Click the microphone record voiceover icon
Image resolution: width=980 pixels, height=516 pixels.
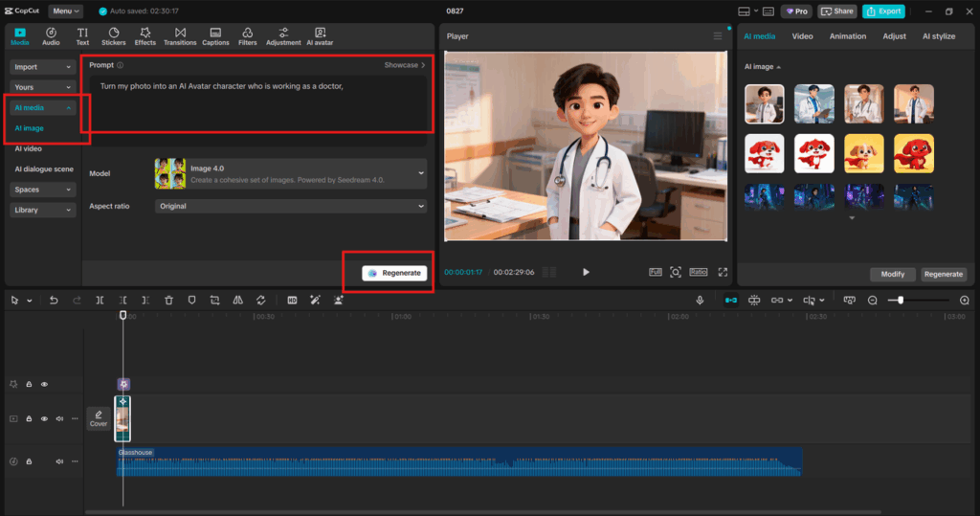pos(700,300)
